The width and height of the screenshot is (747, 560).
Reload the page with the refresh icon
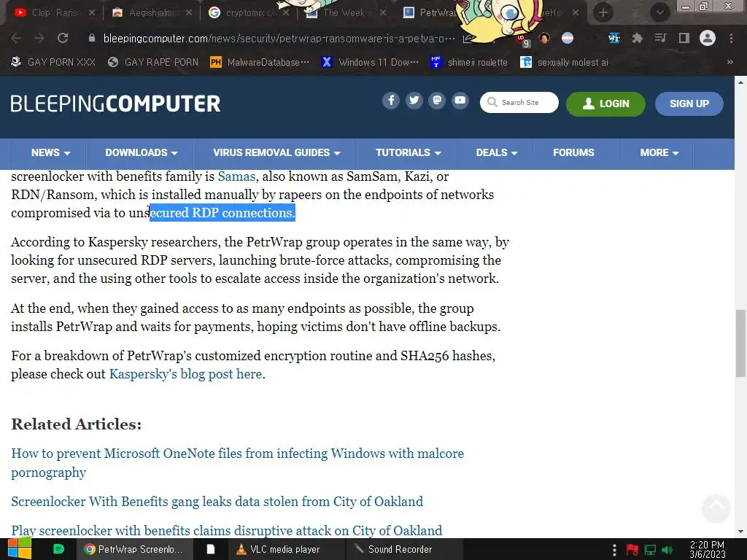63,38
